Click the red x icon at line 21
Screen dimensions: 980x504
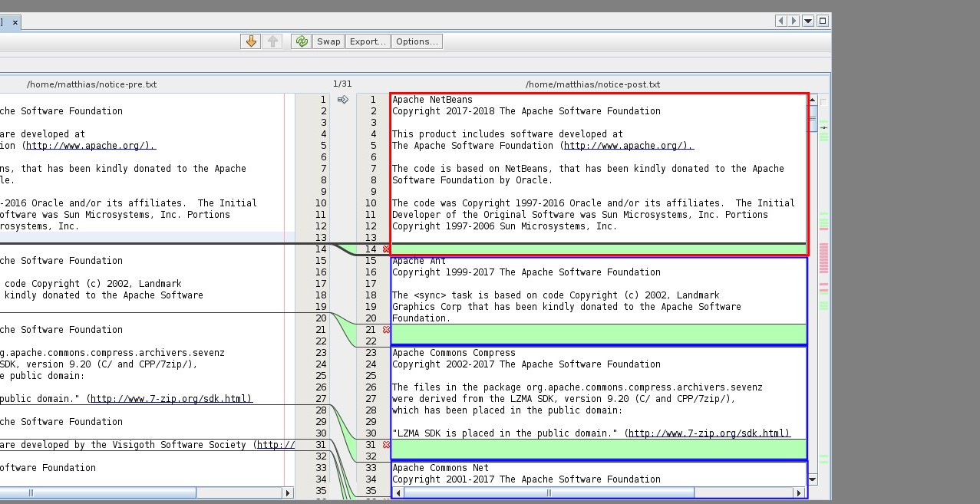pyautogui.click(x=386, y=330)
